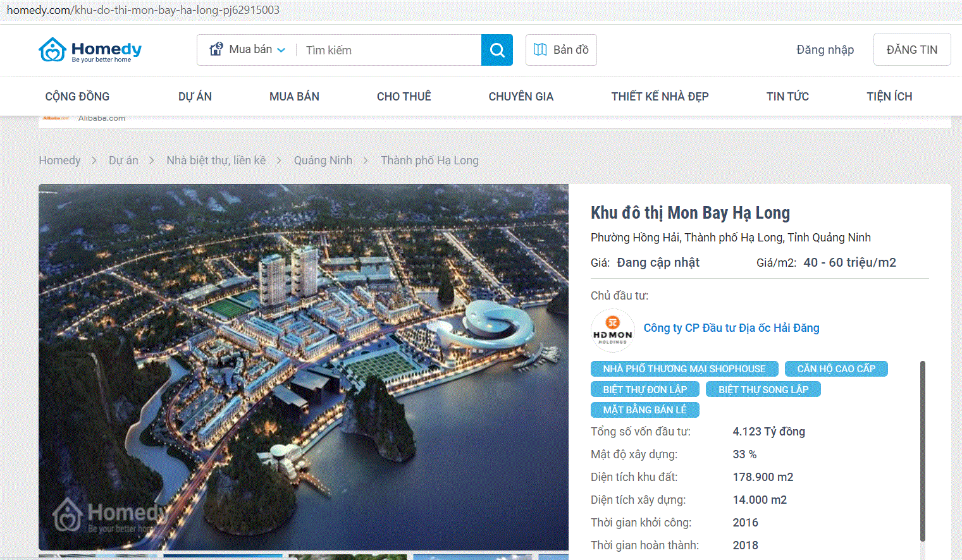Viewport: 962px width, 560px height.
Task: Click the house icon beside Mua bán
Action: 216,49
